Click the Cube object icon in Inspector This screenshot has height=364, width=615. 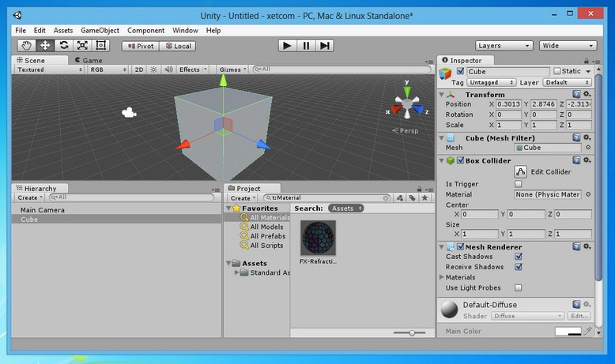(445, 73)
